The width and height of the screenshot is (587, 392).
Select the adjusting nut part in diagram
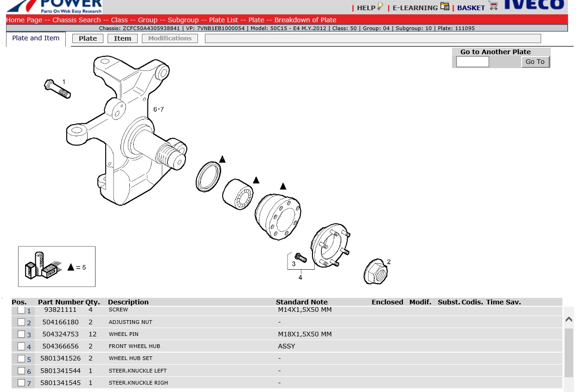(376, 272)
